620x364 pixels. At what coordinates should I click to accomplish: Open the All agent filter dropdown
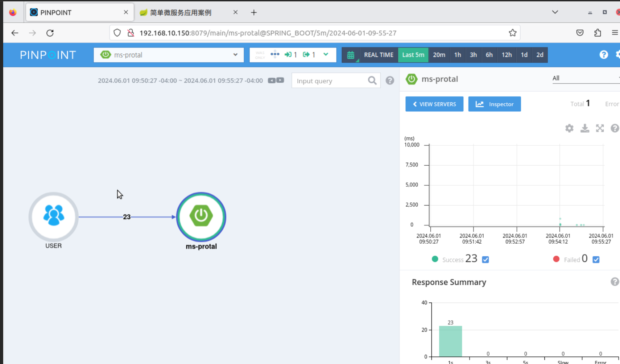[x=586, y=78]
